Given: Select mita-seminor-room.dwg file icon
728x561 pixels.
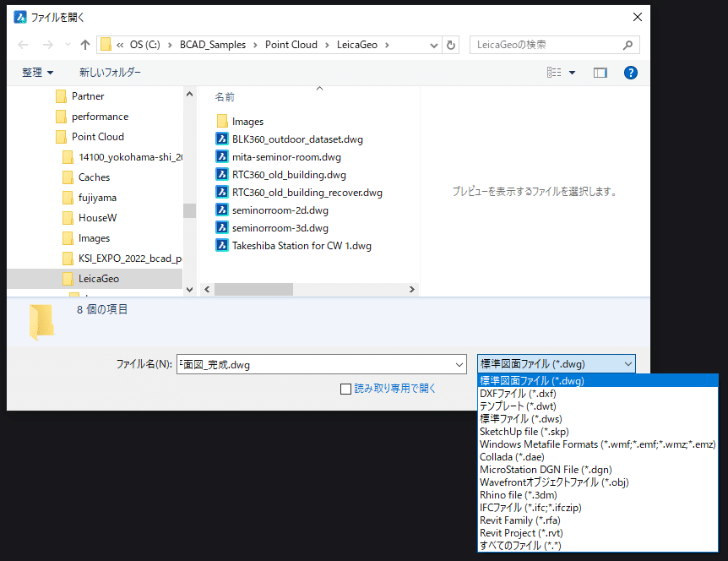Looking at the screenshot, I should click(222, 156).
